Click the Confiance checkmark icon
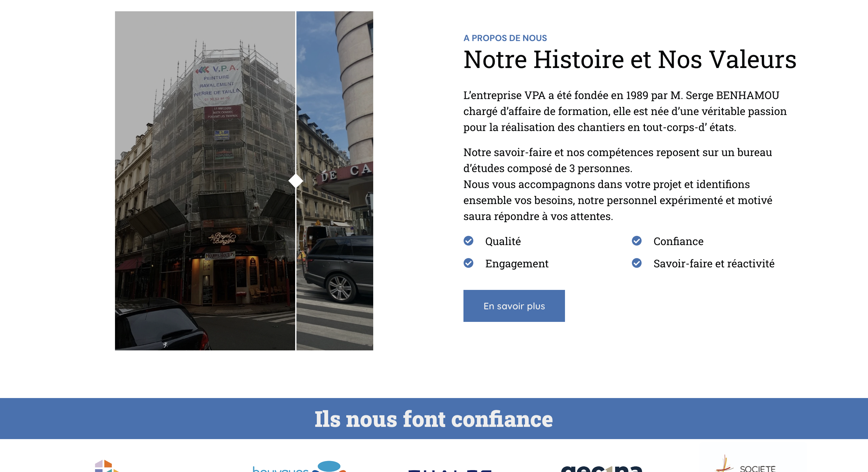The image size is (868, 472). tap(636, 241)
